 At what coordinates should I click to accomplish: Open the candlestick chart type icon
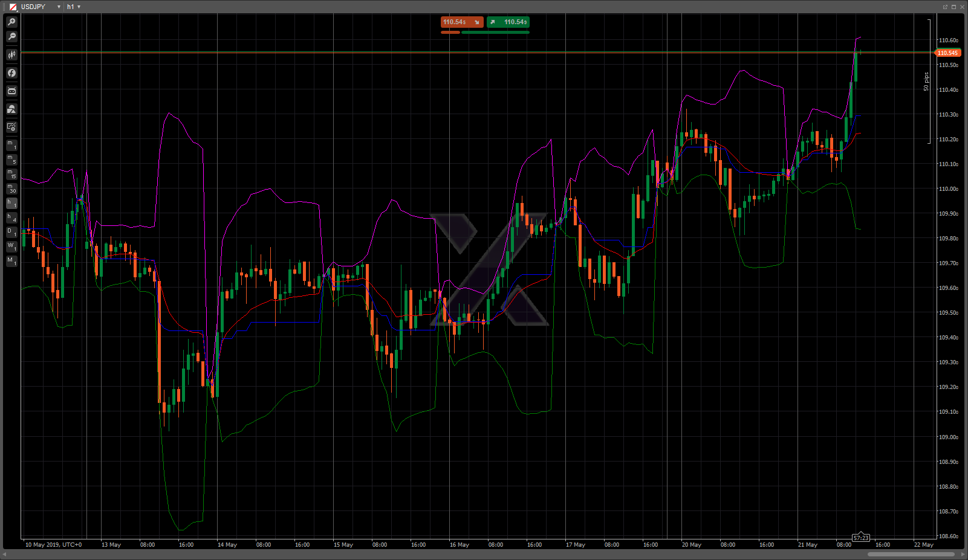[x=11, y=55]
